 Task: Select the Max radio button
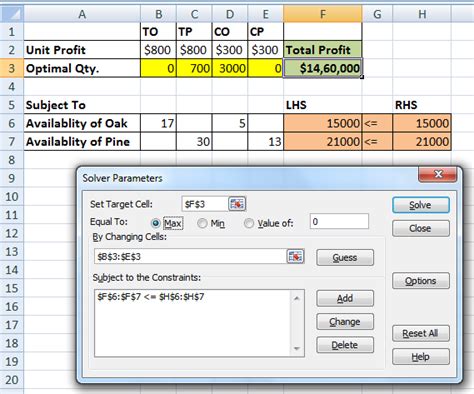[155, 223]
